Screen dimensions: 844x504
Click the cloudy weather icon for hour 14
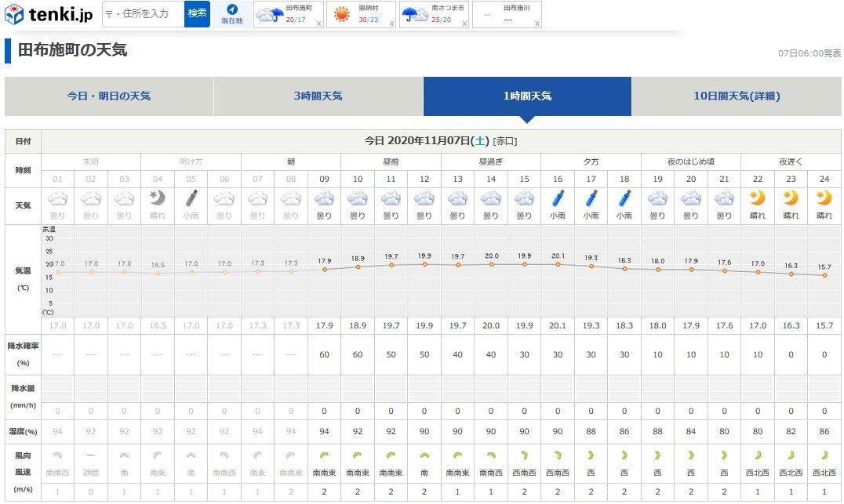coord(491,199)
